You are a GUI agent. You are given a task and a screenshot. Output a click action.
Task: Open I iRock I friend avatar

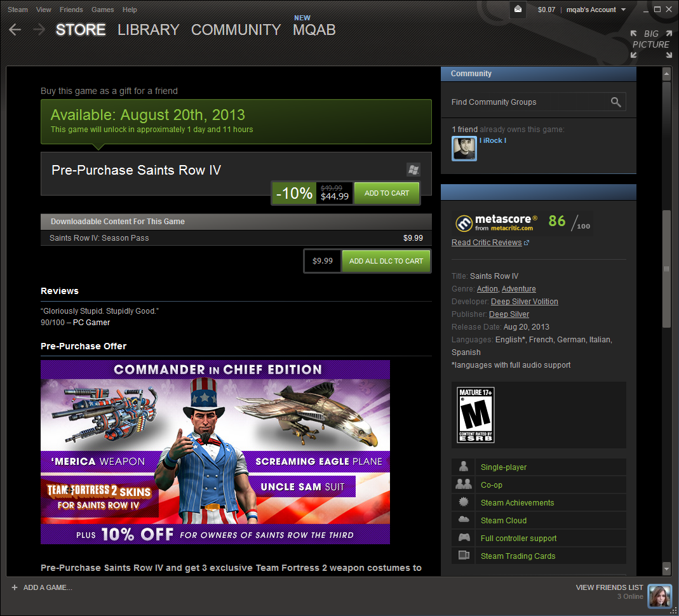(464, 149)
